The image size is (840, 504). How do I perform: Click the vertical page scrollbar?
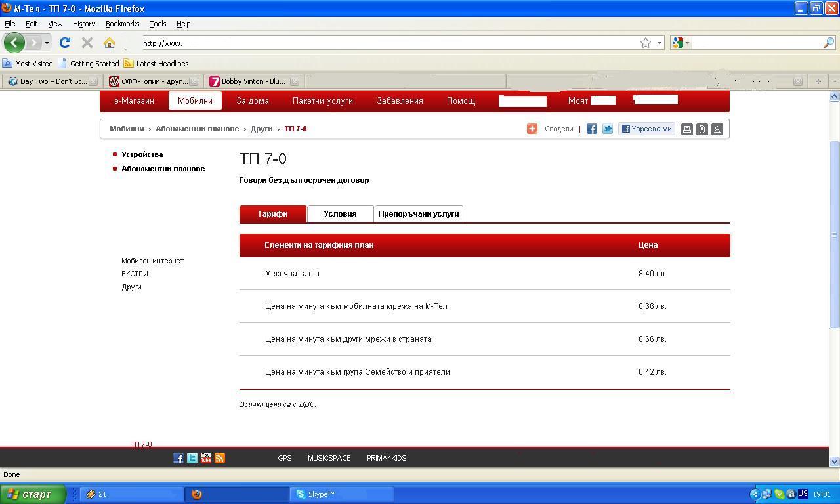coord(834,235)
